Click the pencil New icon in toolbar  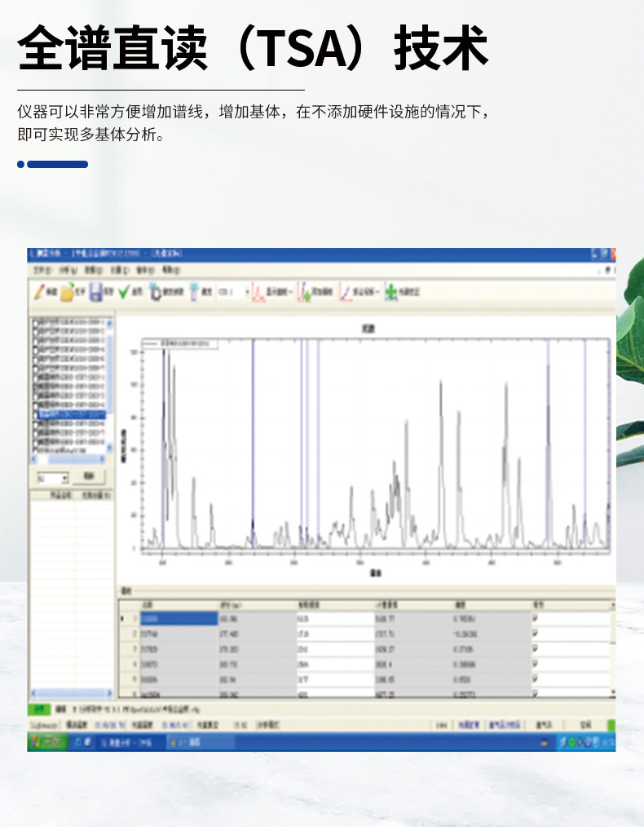[x=39, y=292]
